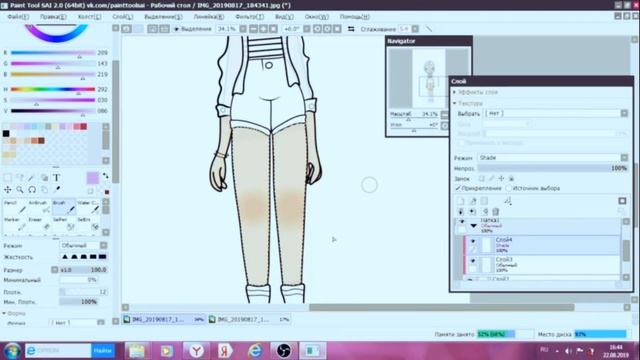Open the Фильтр menu
This screenshot has width=640, height=360.
[249, 17]
